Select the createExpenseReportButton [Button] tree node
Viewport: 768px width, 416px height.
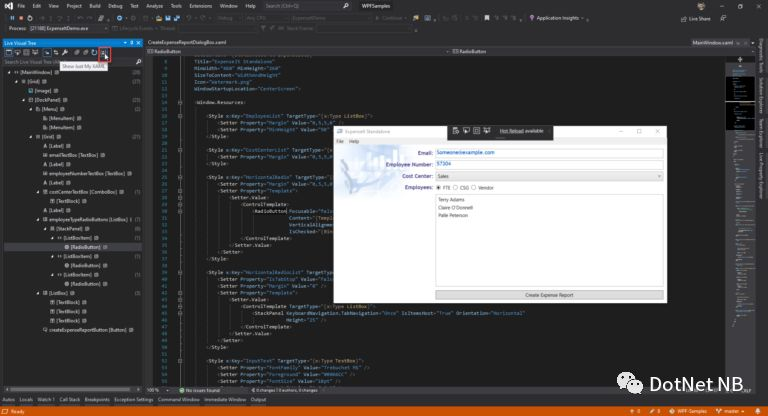click(x=87, y=330)
